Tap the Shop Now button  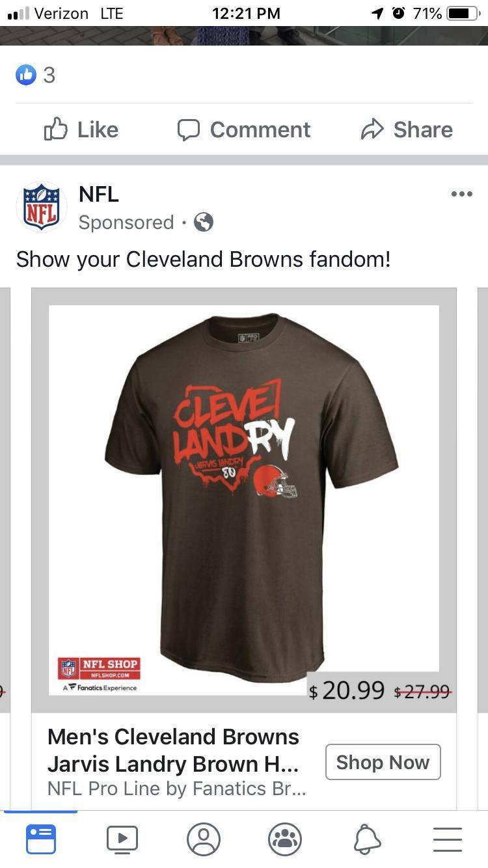click(383, 762)
